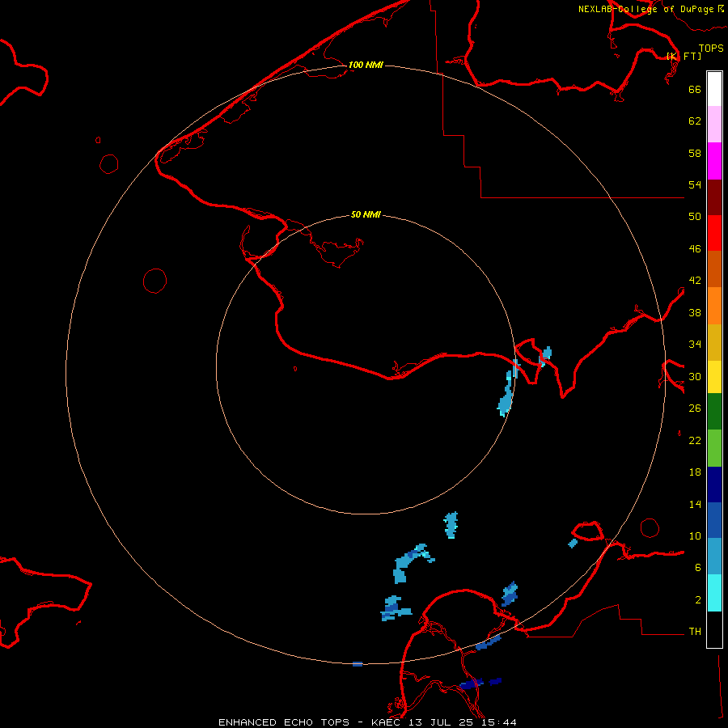Click the 22 legend value
This screenshot has height=728, width=728.
[x=695, y=440]
